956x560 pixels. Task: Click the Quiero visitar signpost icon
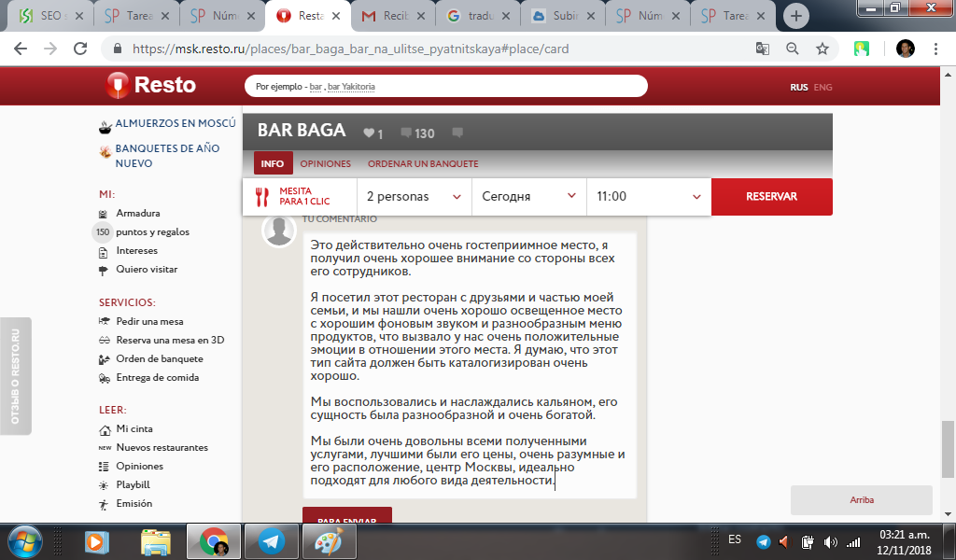(x=103, y=270)
